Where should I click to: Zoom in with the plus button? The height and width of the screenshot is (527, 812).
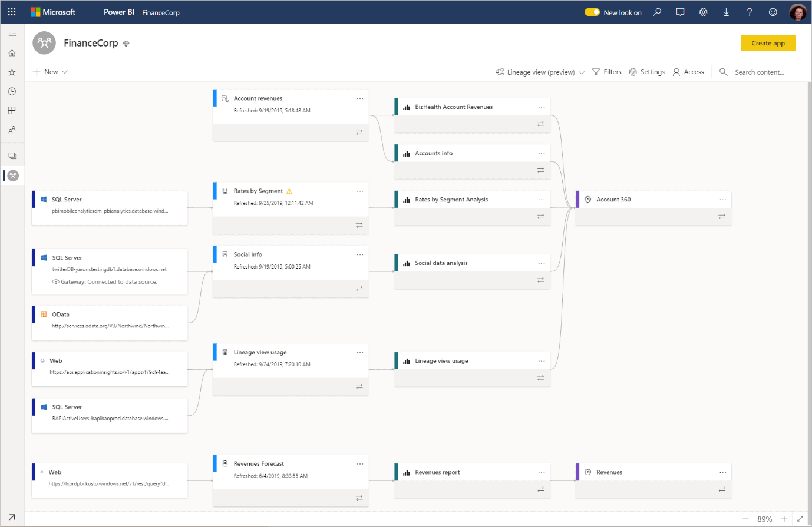tap(784, 519)
